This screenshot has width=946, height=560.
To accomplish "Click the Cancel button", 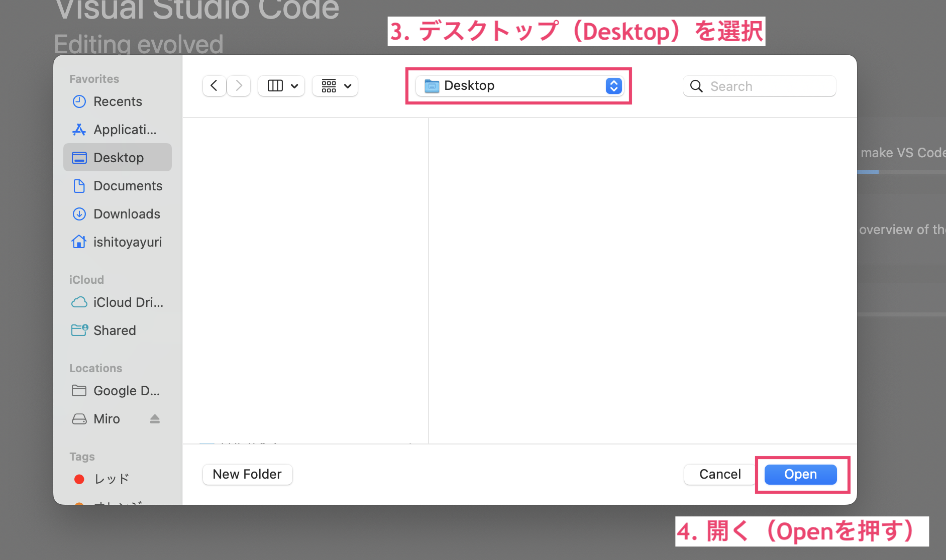I will point(719,474).
